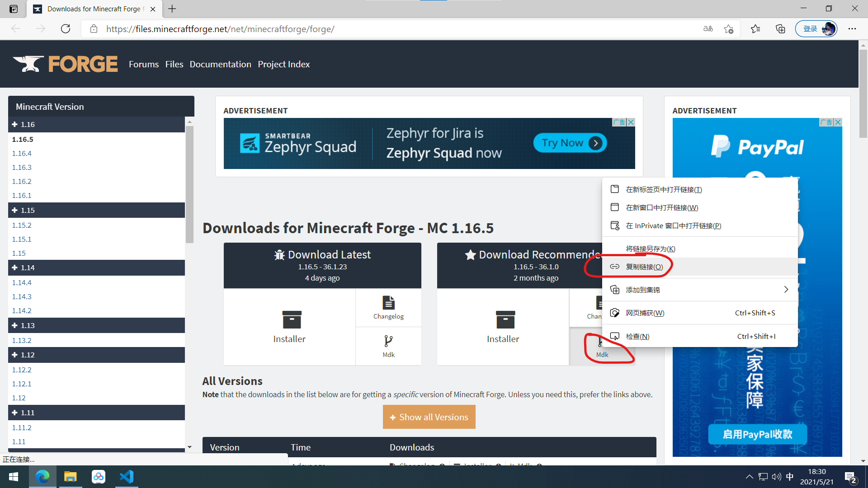Open the Changelog icon under Download Latest
The height and width of the screenshot is (488, 868).
click(x=388, y=307)
